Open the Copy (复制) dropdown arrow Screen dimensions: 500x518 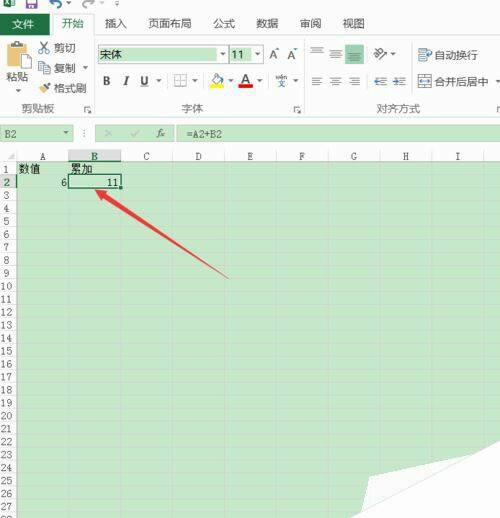click(85, 68)
